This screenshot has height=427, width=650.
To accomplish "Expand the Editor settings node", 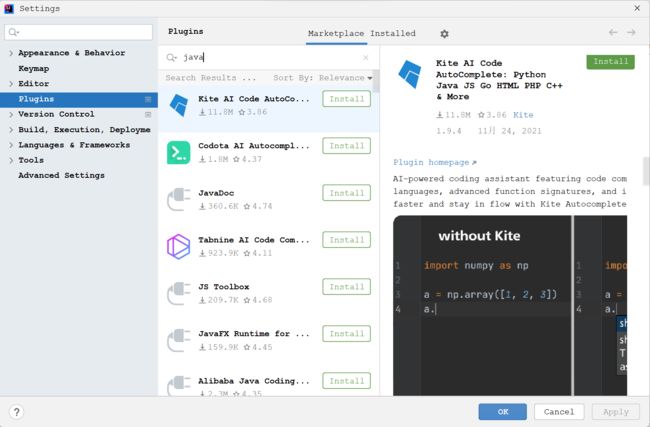I will click(x=11, y=84).
